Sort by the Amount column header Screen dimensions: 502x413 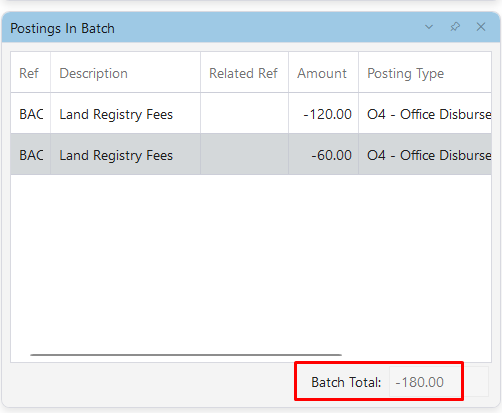(323, 72)
